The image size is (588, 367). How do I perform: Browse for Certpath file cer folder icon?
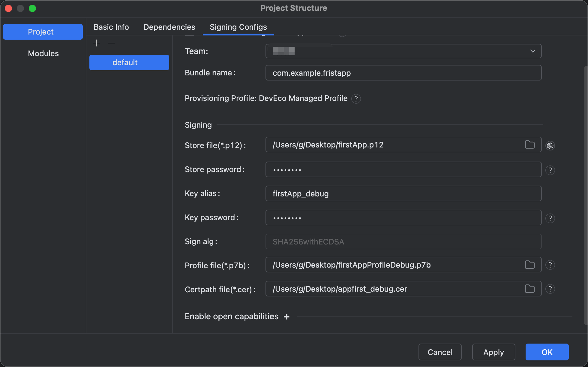pos(529,289)
